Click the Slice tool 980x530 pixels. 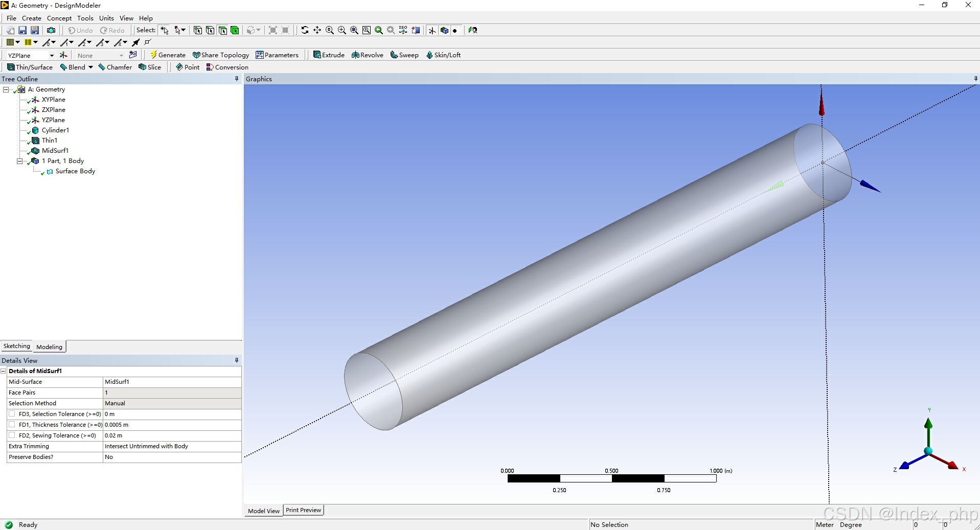[x=150, y=67]
